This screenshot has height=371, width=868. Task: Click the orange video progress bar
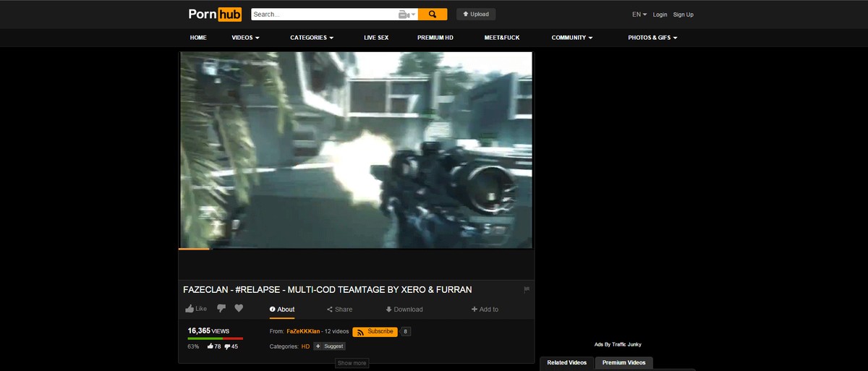[194, 250]
